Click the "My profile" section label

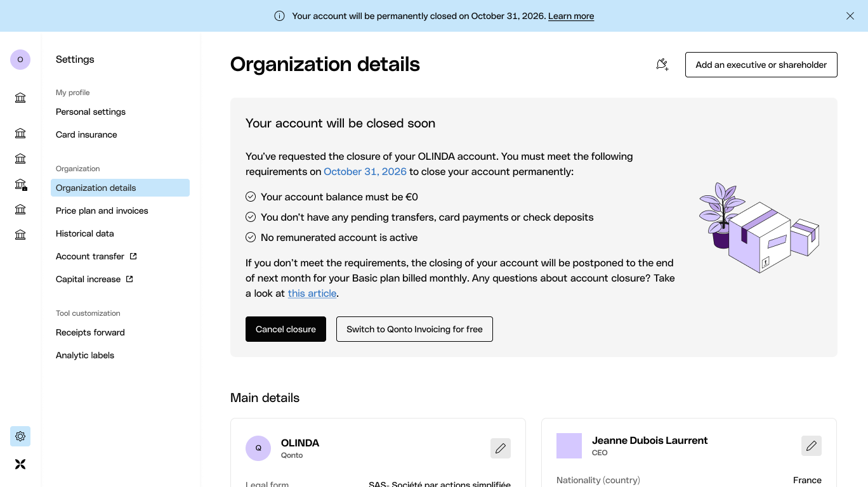click(73, 93)
